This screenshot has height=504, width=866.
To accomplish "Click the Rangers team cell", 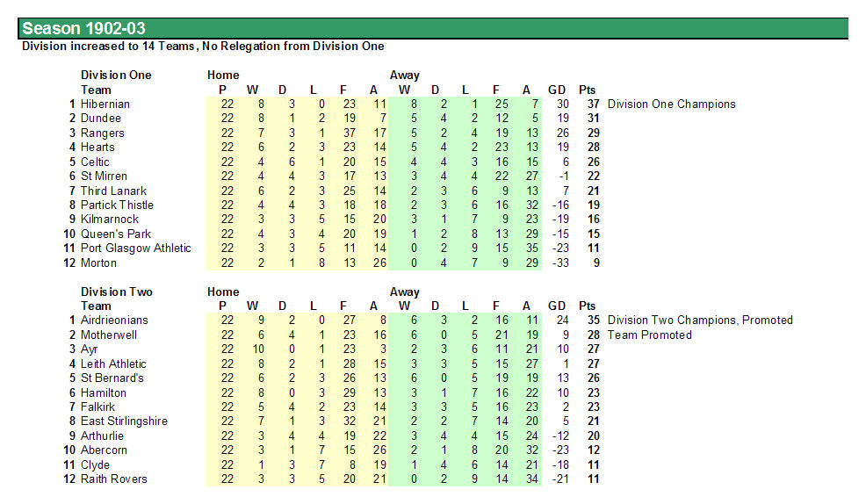I will pyautogui.click(x=102, y=133).
